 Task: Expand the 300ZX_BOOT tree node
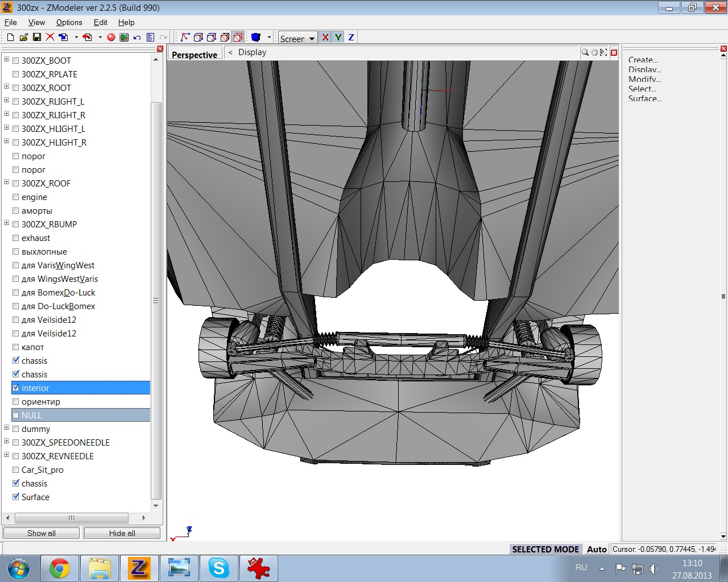coord(6,59)
